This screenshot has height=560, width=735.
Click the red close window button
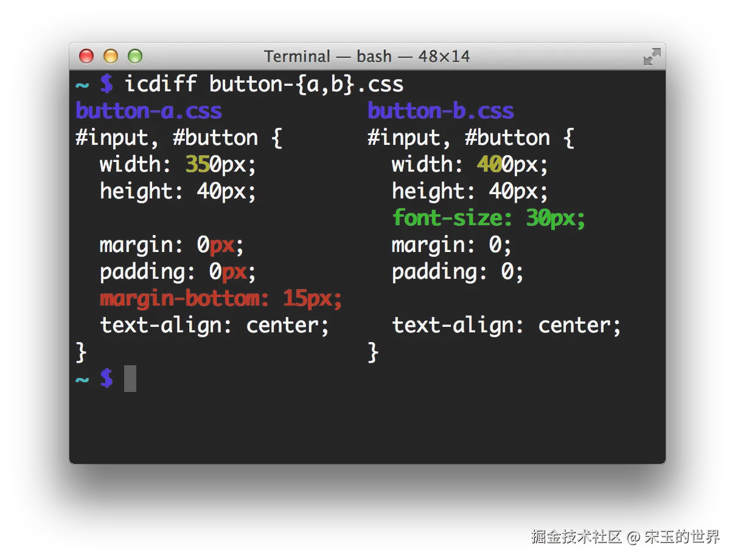[86, 57]
